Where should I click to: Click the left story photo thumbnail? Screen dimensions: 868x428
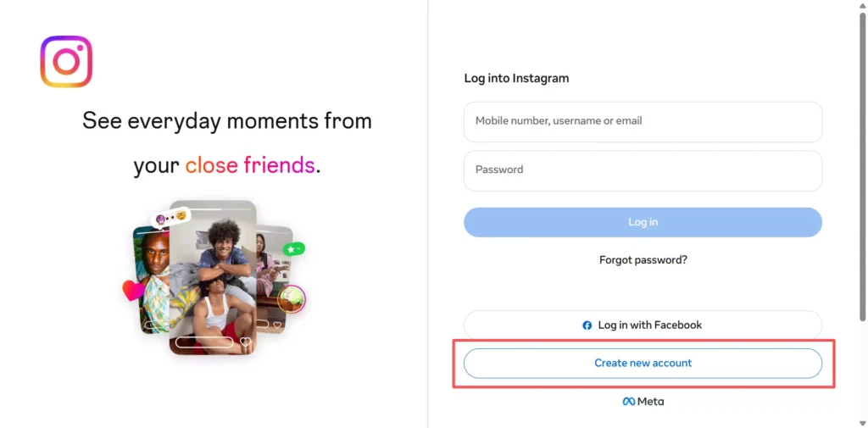151,280
